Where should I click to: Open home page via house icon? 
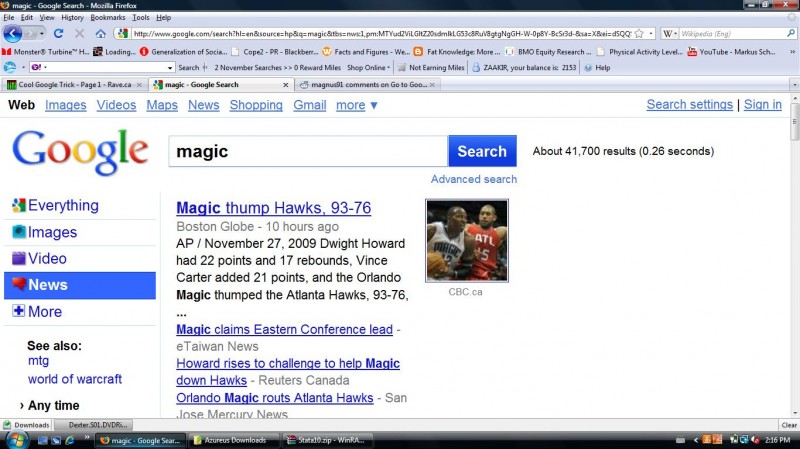[101, 34]
